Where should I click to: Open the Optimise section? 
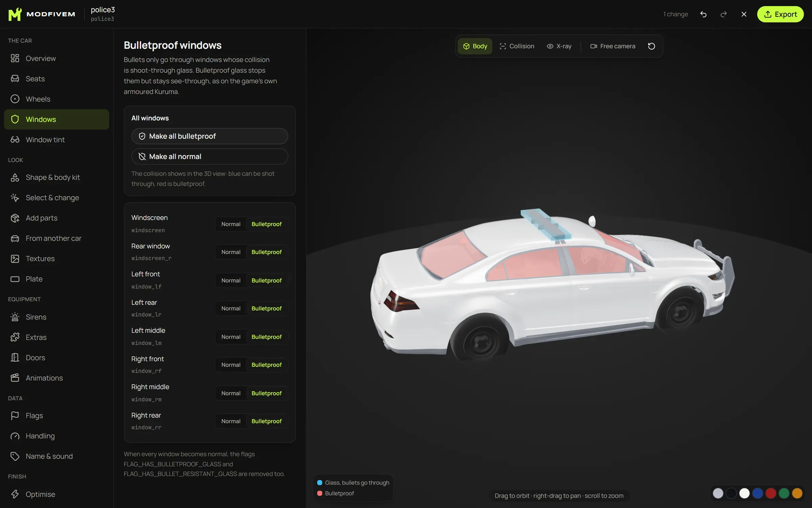pyautogui.click(x=57, y=494)
